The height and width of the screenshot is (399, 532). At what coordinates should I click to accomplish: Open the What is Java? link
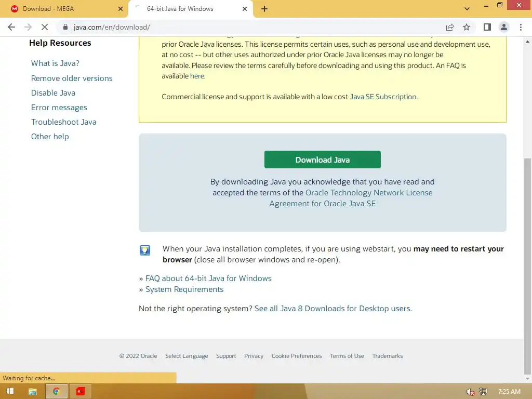(x=55, y=63)
